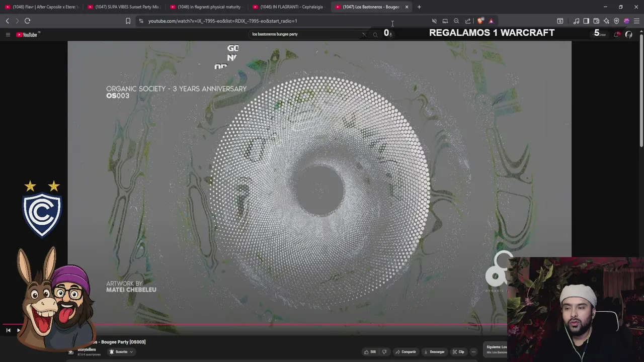Go to YouTube home via logo
This screenshot has height=362, width=644.
click(28, 34)
